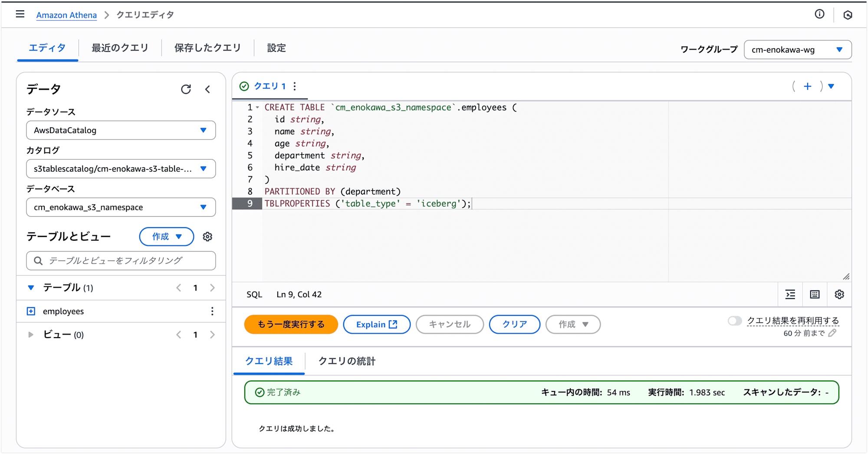This screenshot has width=868, height=454.
Task: Open table and view settings gear
Action: (x=207, y=237)
